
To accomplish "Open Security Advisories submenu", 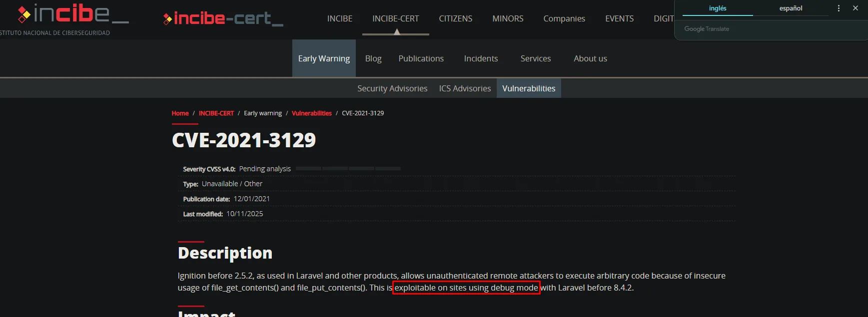I will click(392, 88).
